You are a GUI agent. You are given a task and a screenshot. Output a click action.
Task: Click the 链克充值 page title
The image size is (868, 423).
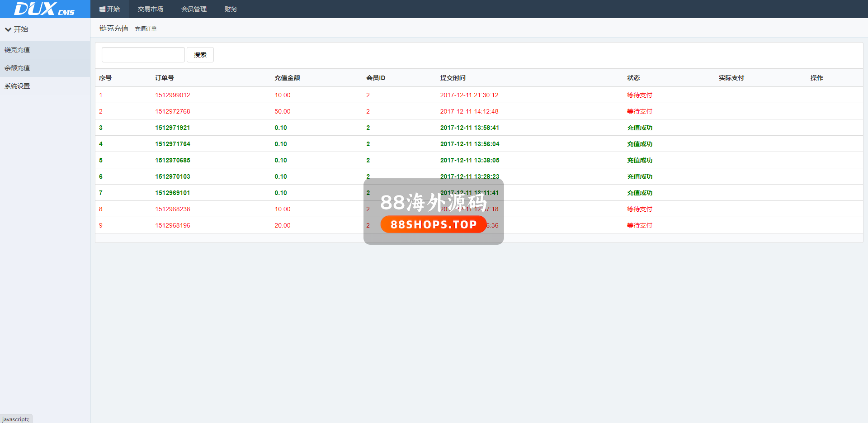(x=113, y=29)
